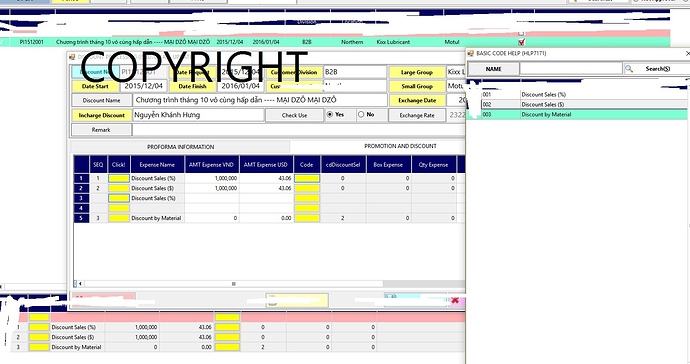Select row header 1 in the expense grid

tap(81, 178)
